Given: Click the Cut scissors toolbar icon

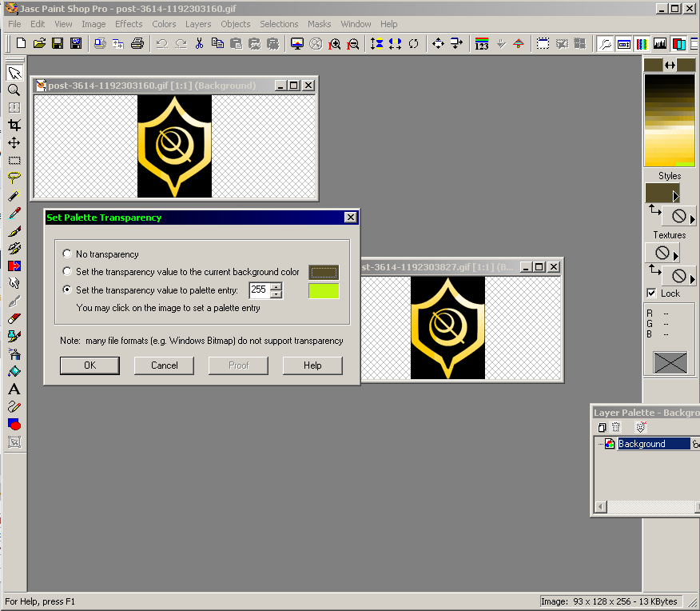Looking at the screenshot, I should pos(199,43).
